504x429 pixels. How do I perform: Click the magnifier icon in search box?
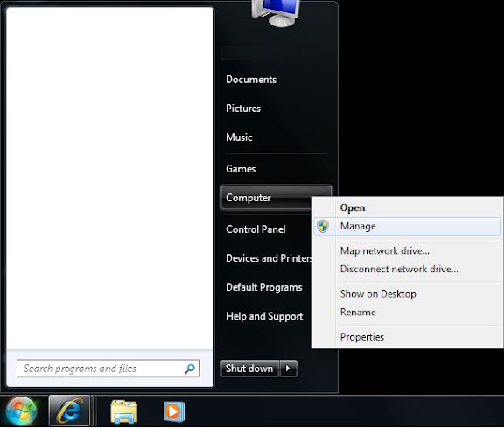tap(190, 369)
